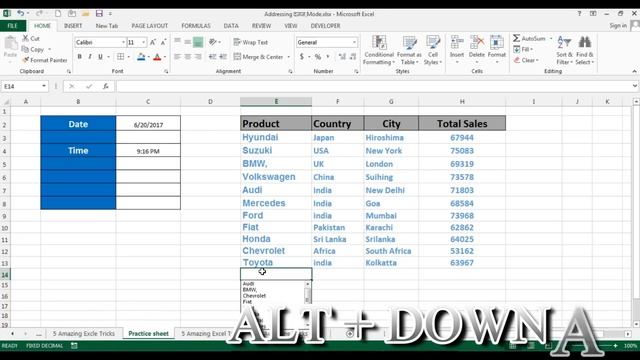Click the Help question mark icon
This screenshot has width=640, height=360.
tap(579, 13)
